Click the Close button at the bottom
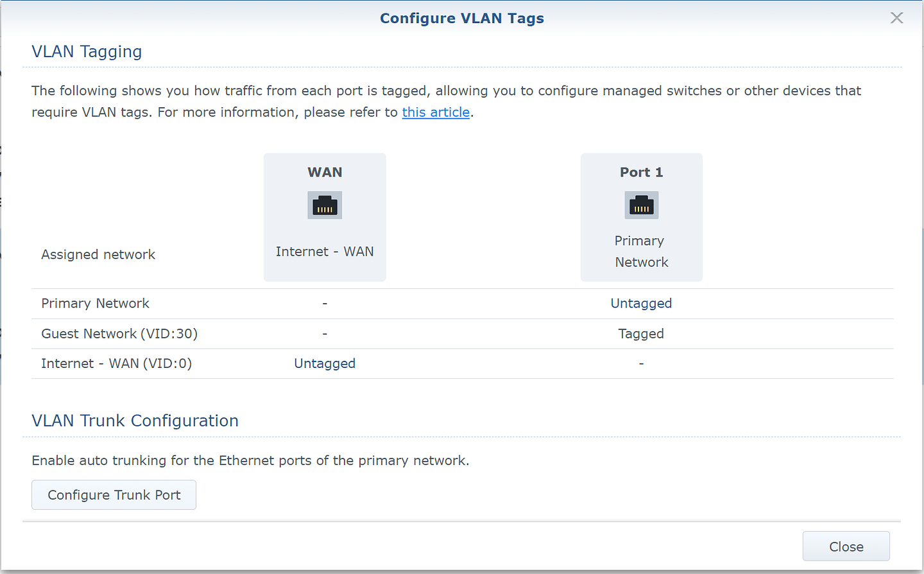The height and width of the screenshot is (574, 924). click(846, 546)
